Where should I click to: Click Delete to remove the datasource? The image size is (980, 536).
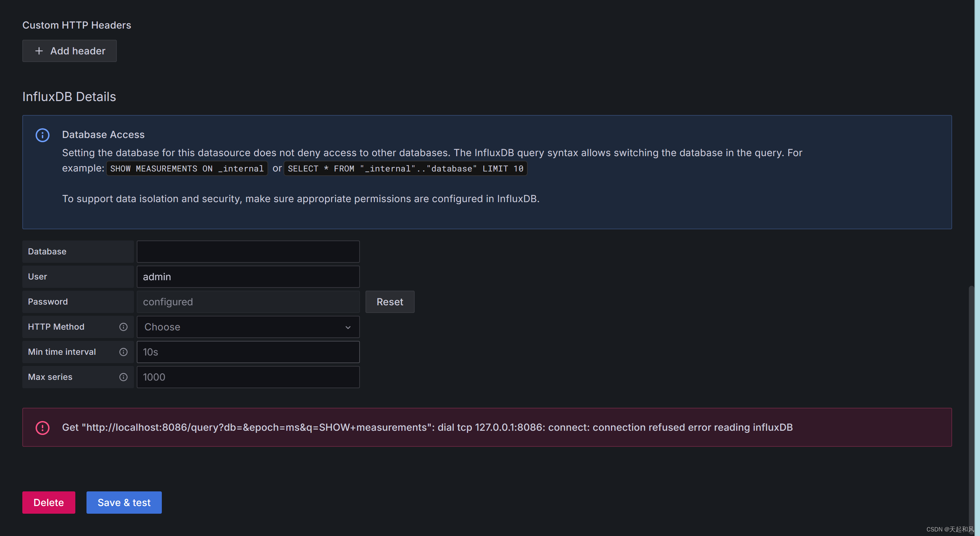[48, 502]
